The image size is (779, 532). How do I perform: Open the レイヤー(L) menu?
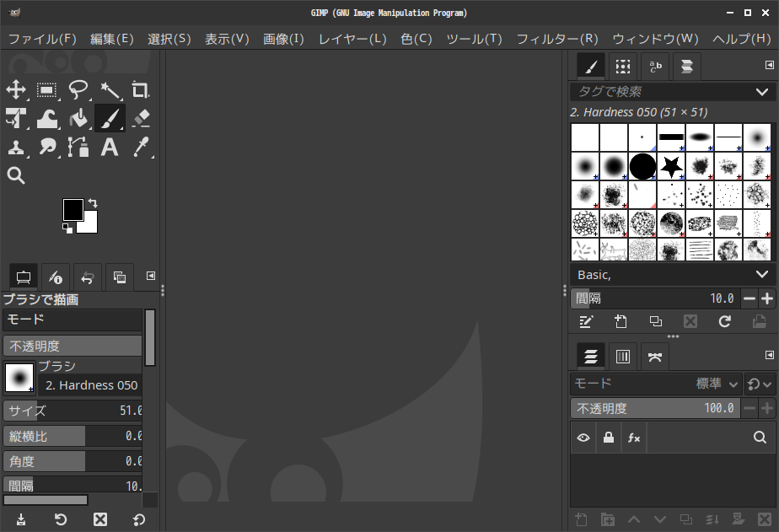(352, 39)
